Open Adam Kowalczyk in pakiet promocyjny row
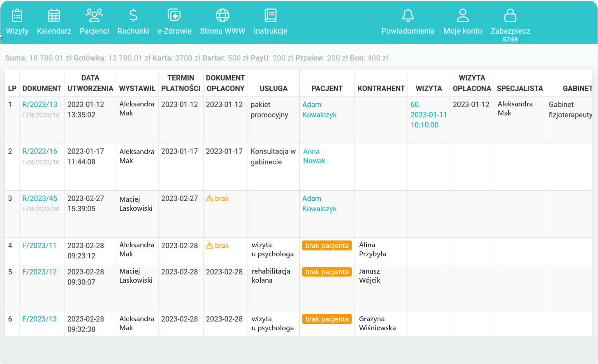598x364 pixels. pos(320,110)
